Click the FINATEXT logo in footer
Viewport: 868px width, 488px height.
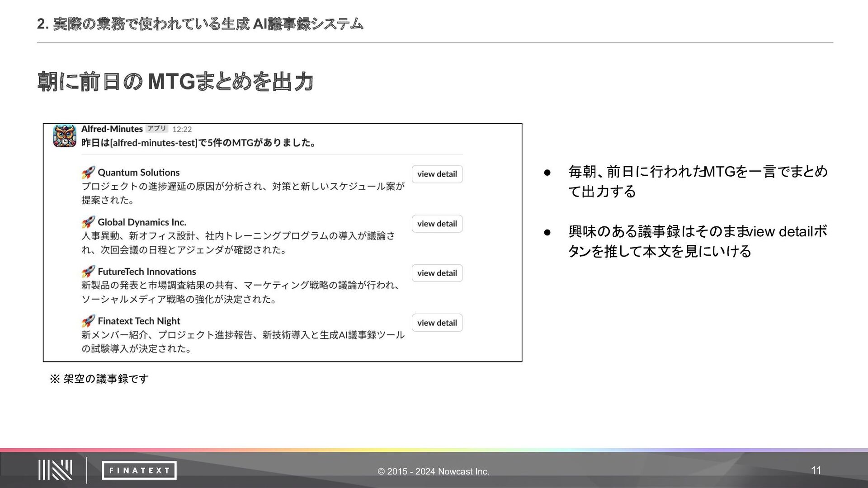pyautogui.click(x=139, y=470)
